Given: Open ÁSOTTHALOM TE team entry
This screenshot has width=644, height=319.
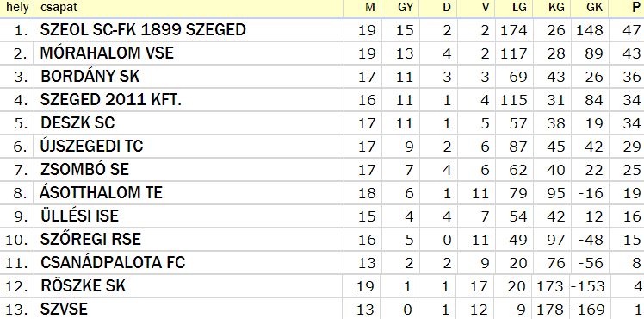Looking at the screenshot, I should pos(101,192).
